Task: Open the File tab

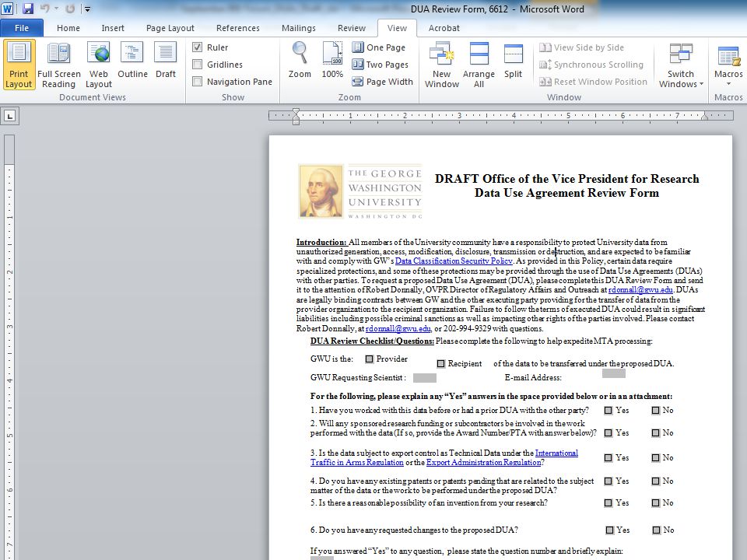Action: tap(22, 28)
